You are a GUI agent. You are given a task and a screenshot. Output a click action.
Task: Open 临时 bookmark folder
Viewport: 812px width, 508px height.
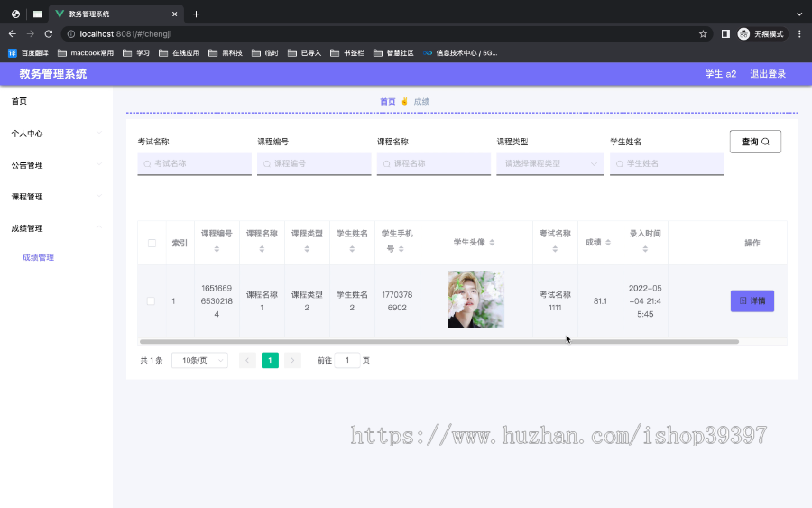click(265, 53)
